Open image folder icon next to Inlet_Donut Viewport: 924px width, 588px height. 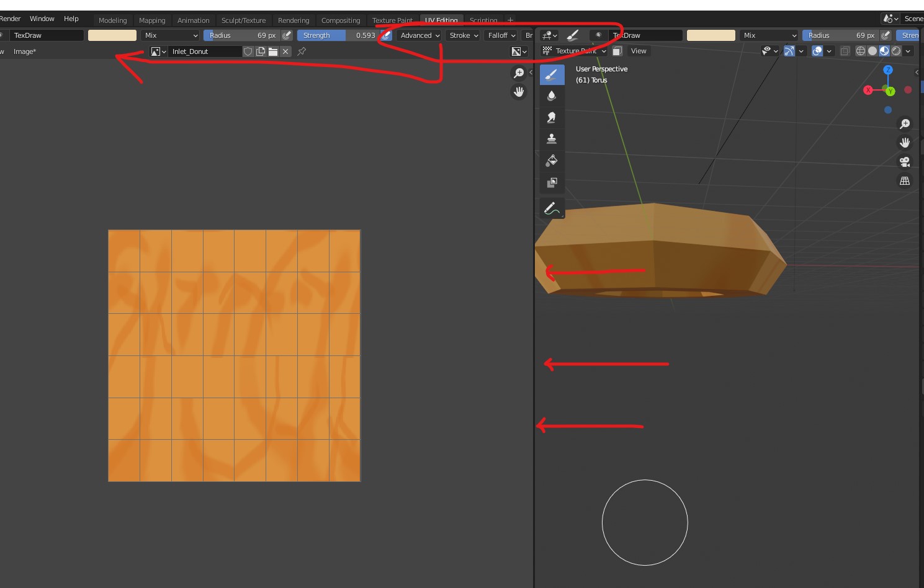[x=273, y=51]
